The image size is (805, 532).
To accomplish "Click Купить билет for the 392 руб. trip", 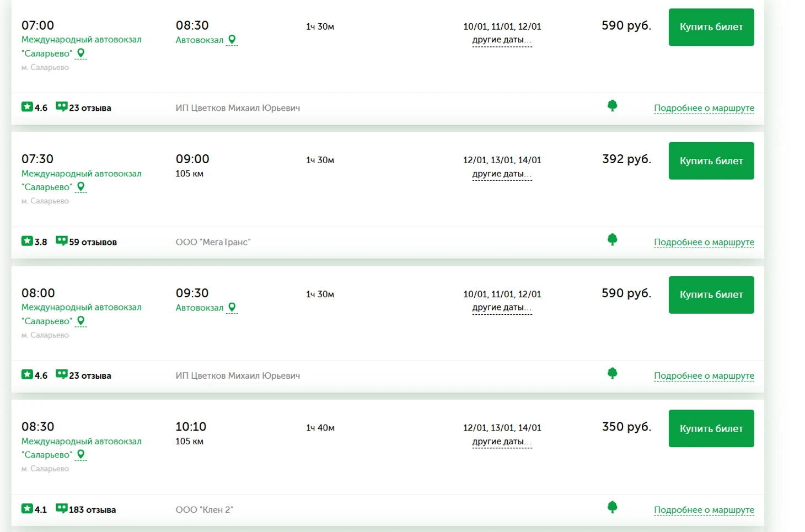I will [x=711, y=161].
